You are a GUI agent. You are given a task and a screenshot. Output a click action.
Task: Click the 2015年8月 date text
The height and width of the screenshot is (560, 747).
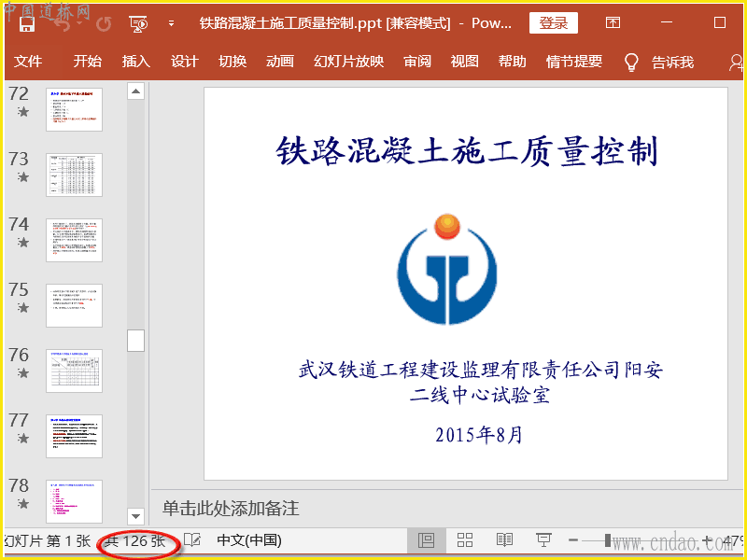click(x=479, y=435)
